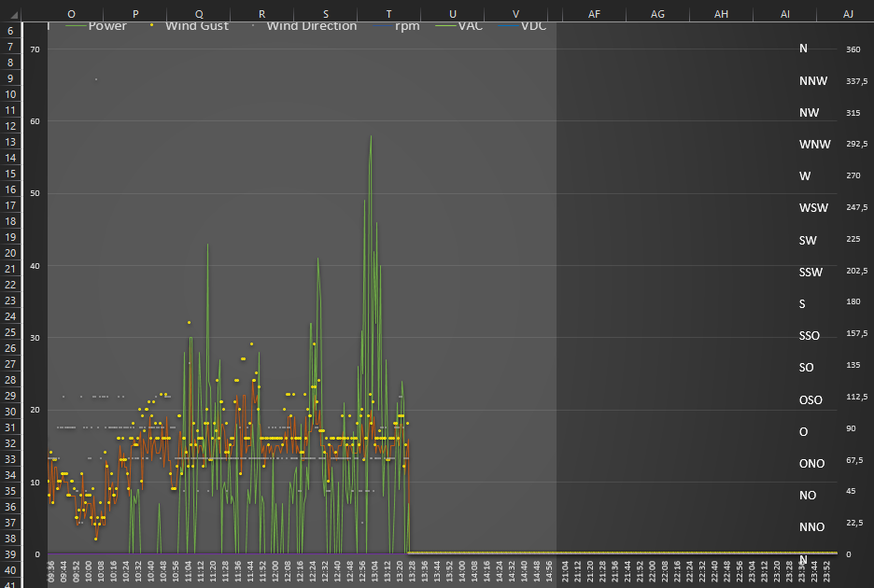Screen dimensions: 874x588
Task: Click column AJ header
Action: 848,14
